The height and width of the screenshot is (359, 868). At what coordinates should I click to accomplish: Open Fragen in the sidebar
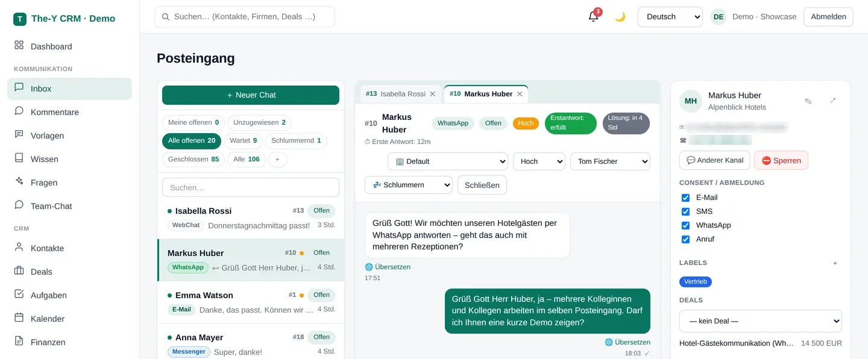(70, 183)
